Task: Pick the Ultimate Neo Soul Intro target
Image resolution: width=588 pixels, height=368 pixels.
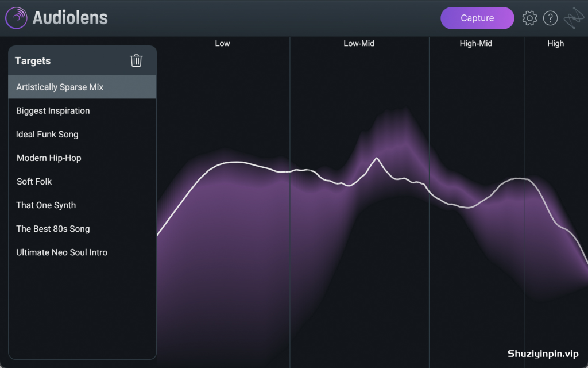Action: [82, 252]
